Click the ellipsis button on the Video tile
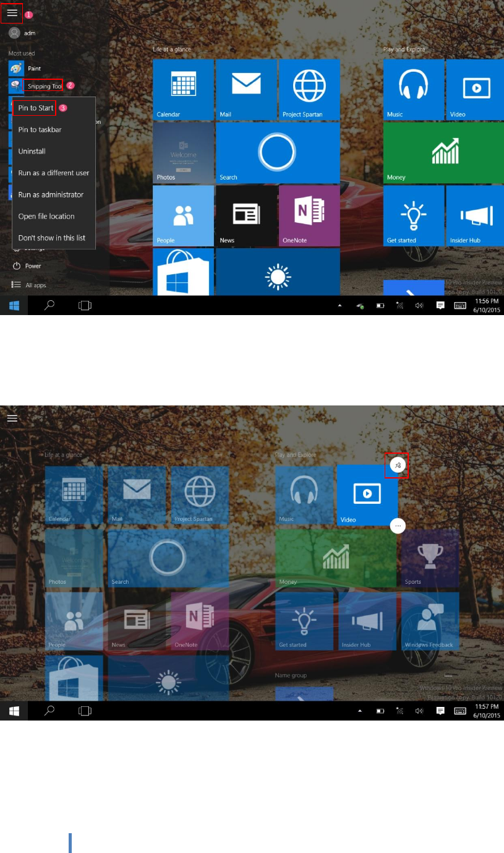The height and width of the screenshot is (853, 504). tap(398, 526)
